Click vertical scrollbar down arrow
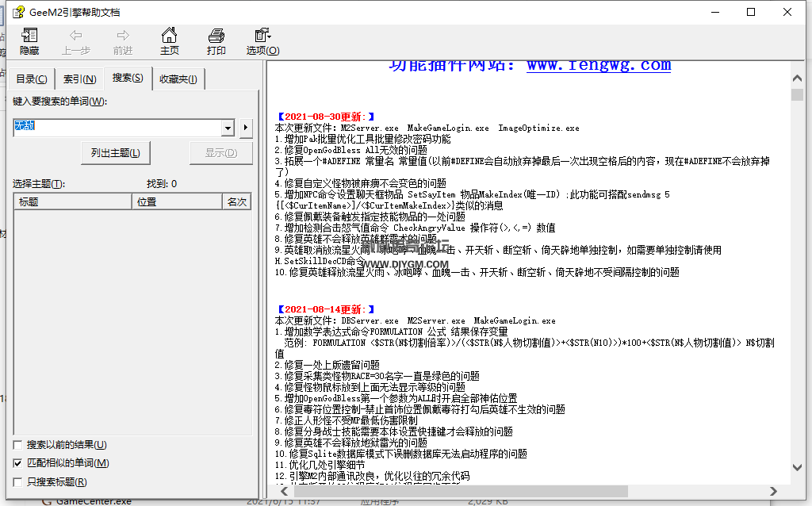812x506 pixels. pos(797,467)
